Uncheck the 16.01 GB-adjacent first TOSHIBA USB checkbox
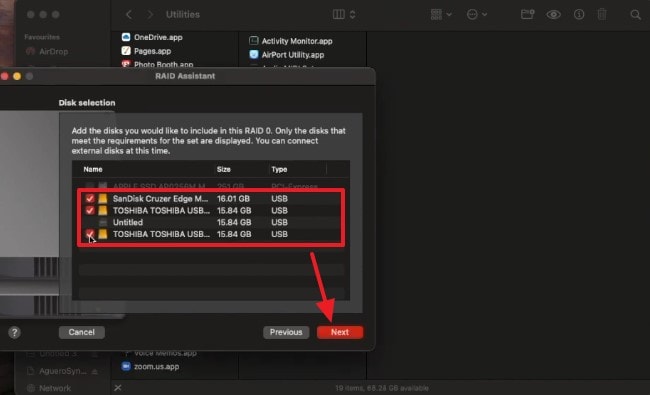The width and height of the screenshot is (650, 395). pyautogui.click(x=90, y=211)
